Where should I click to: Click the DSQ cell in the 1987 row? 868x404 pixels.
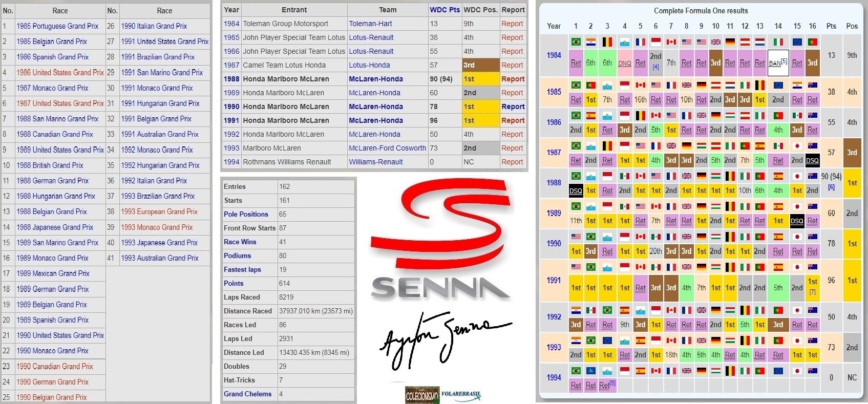[x=813, y=160]
